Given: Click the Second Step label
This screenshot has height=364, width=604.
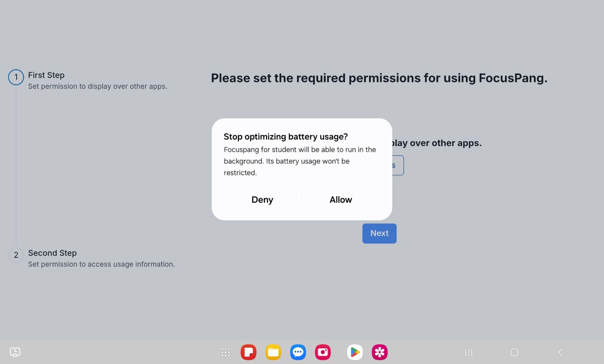Looking at the screenshot, I should [52, 253].
